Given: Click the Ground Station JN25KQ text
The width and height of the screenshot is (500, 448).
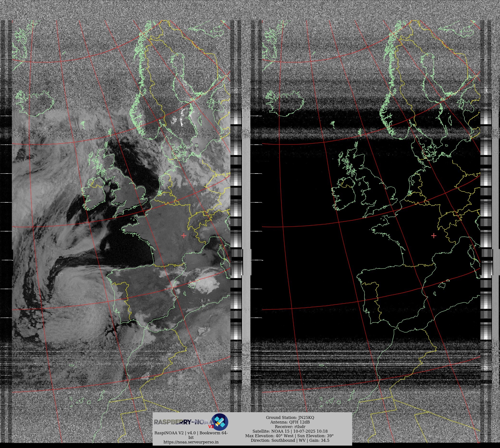Looking at the screenshot, I should [x=290, y=417].
